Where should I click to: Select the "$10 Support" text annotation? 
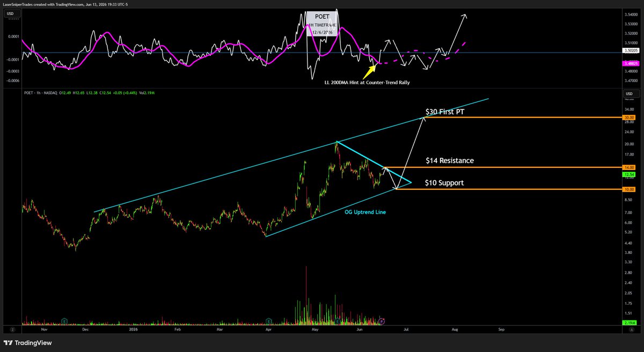tap(444, 183)
